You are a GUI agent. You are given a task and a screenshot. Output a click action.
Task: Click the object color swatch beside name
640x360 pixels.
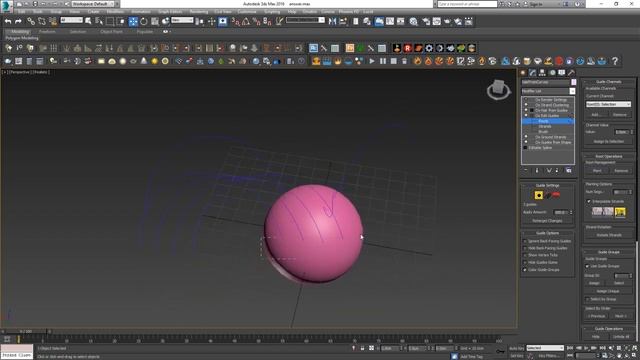tap(573, 82)
